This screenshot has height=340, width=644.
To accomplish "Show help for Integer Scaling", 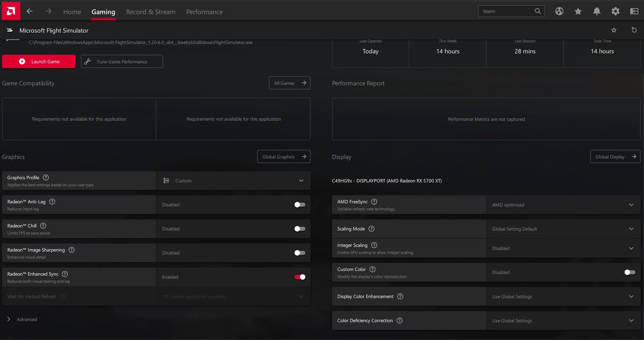I will (374, 245).
